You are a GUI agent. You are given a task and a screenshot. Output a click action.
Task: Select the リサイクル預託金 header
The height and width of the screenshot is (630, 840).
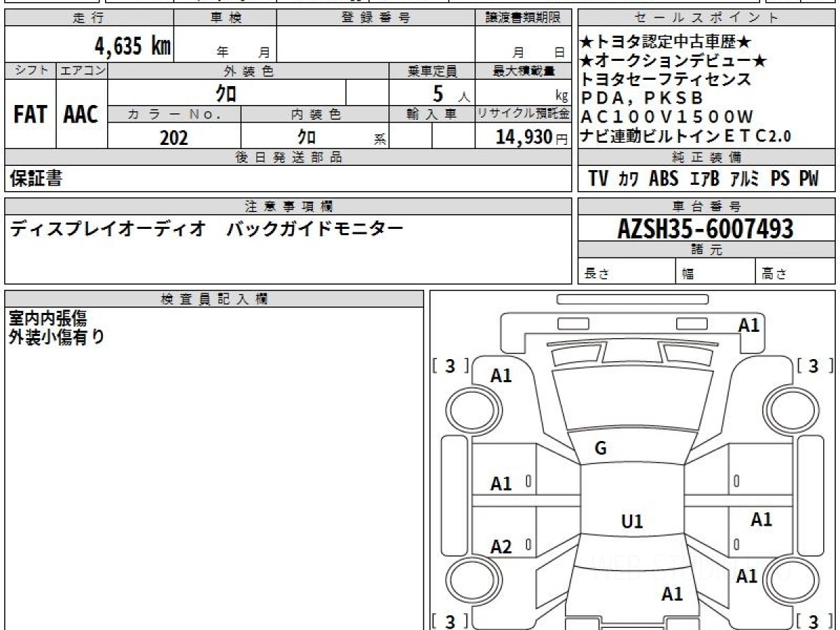[523, 115]
